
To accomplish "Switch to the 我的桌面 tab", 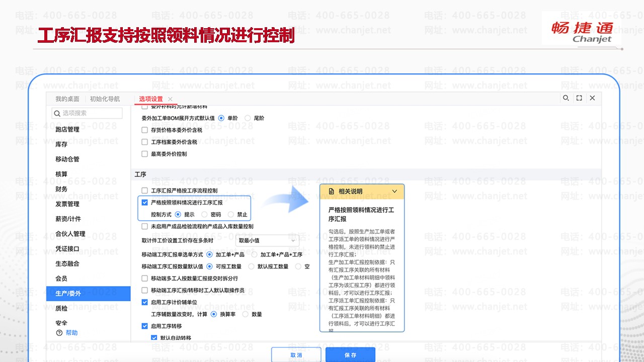I will (67, 99).
